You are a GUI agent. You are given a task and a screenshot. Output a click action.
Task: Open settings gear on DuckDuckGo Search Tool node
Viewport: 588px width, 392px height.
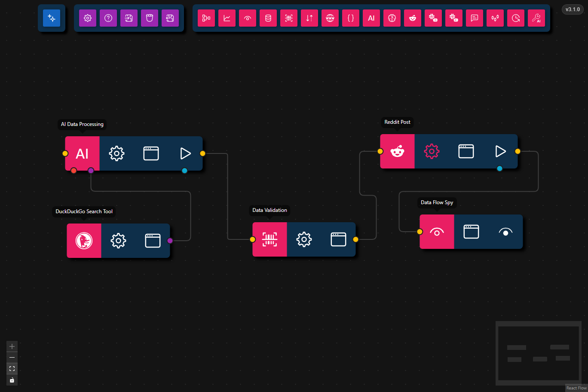pos(118,241)
